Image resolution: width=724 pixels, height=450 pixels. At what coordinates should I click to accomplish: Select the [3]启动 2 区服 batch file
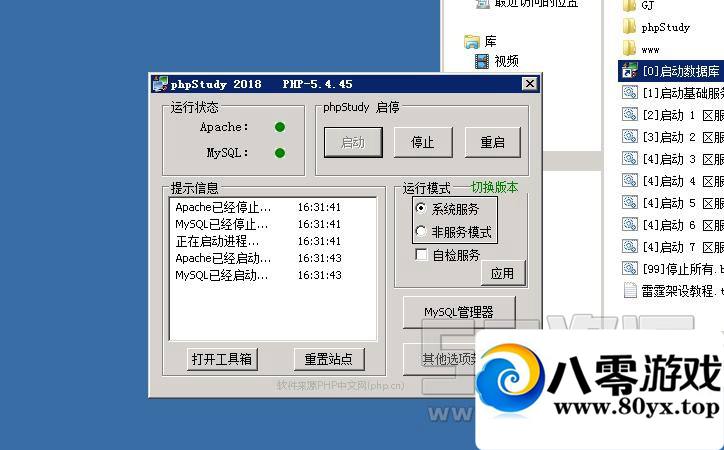672,137
